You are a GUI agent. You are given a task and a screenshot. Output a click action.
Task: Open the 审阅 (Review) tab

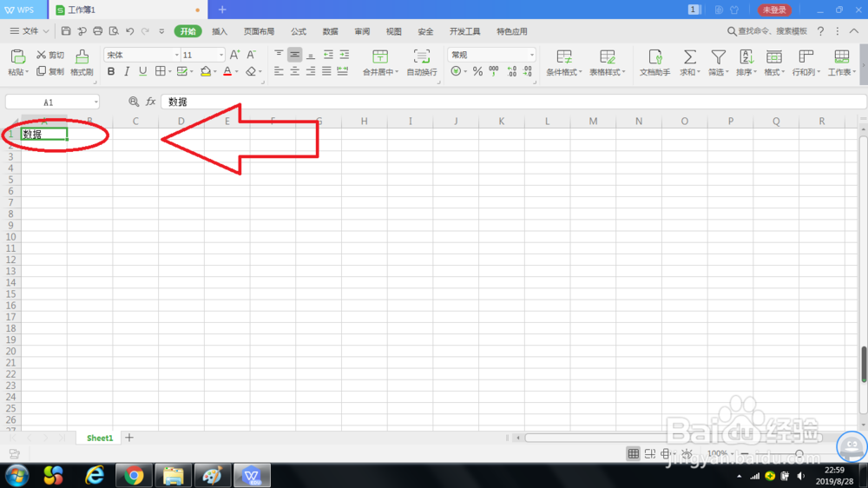click(x=362, y=31)
